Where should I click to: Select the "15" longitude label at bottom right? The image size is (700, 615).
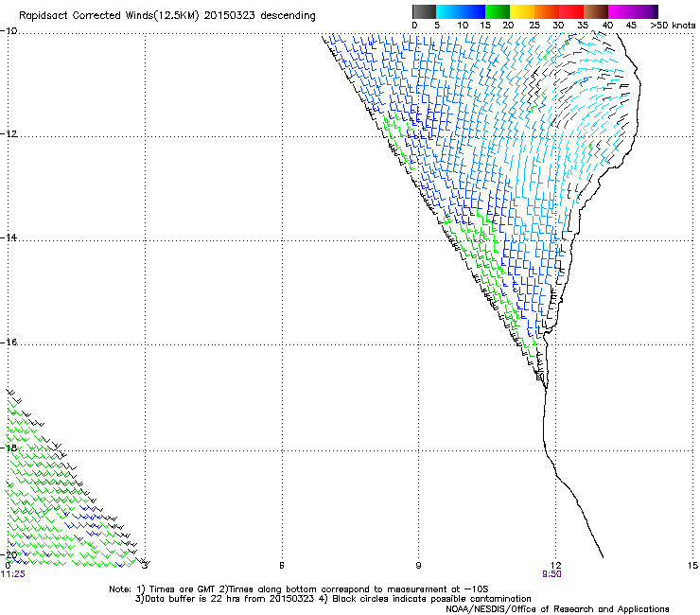pos(692,566)
